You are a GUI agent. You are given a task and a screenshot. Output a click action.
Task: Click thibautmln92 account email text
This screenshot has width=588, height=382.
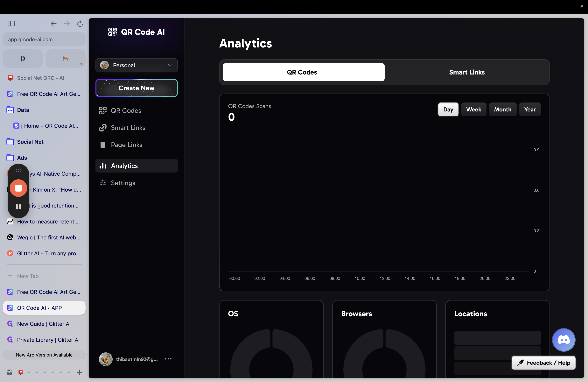tap(137, 359)
